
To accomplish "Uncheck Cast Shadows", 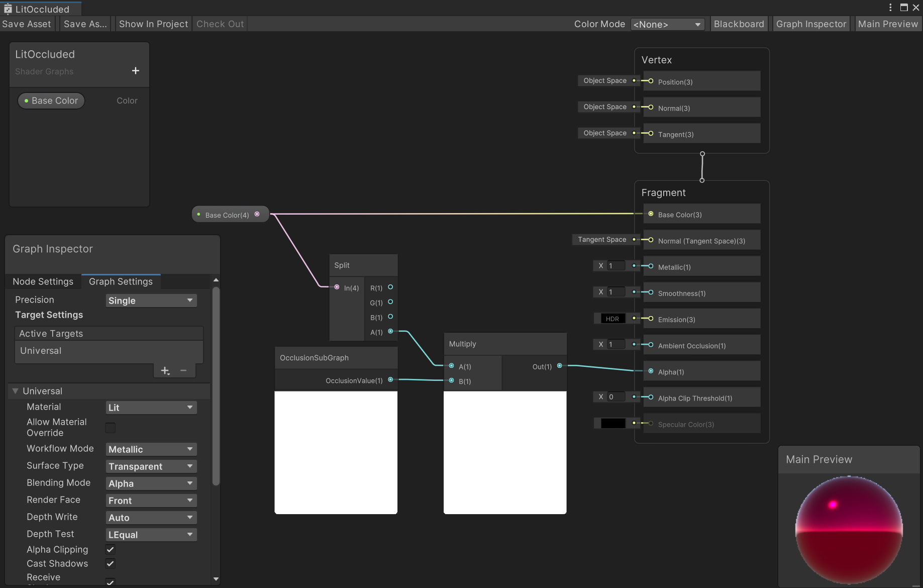I will click(110, 563).
